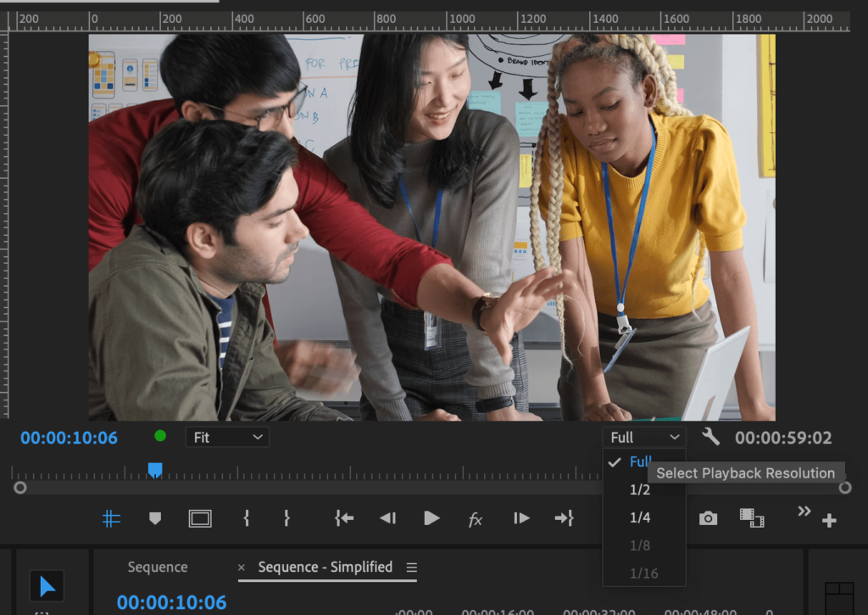868x615 pixels.
Task: Add a marker with the marker icon
Action: pyautogui.click(x=155, y=518)
